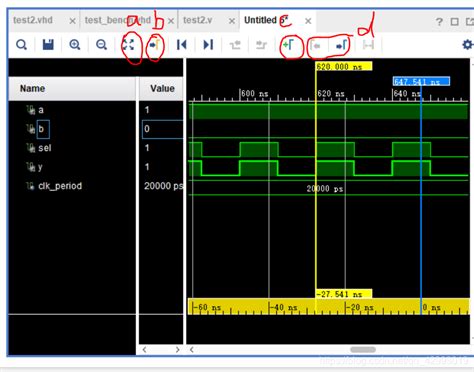This screenshot has width=474, height=372.
Task: Click the Zoom Fit icon
Action: point(128,45)
